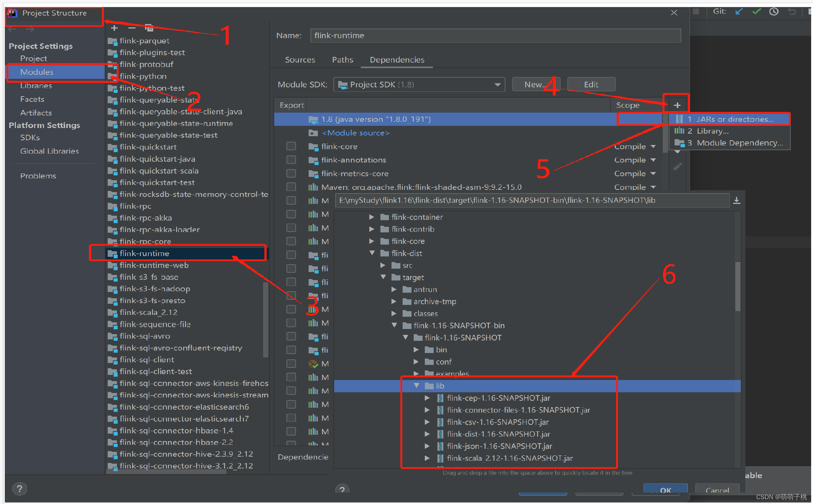Image resolution: width=813 pixels, height=504 pixels.
Task: Click the file tree vertical scrollbar
Action: click(x=738, y=287)
